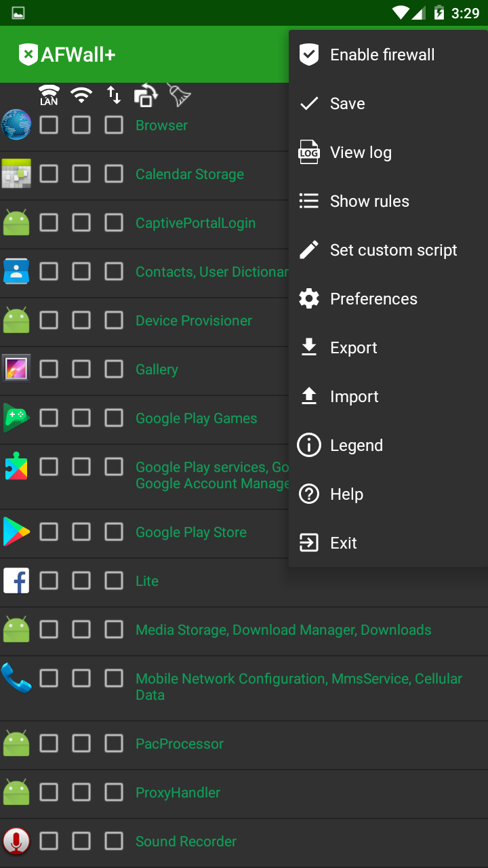Open View log menu entry
This screenshot has width=488, height=868.
(361, 153)
